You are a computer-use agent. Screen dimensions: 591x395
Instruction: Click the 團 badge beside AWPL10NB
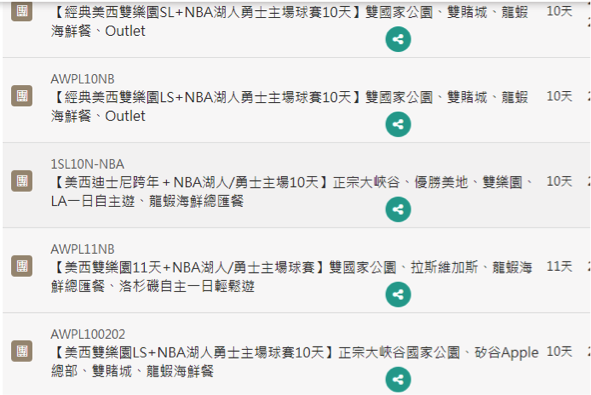click(x=21, y=96)
